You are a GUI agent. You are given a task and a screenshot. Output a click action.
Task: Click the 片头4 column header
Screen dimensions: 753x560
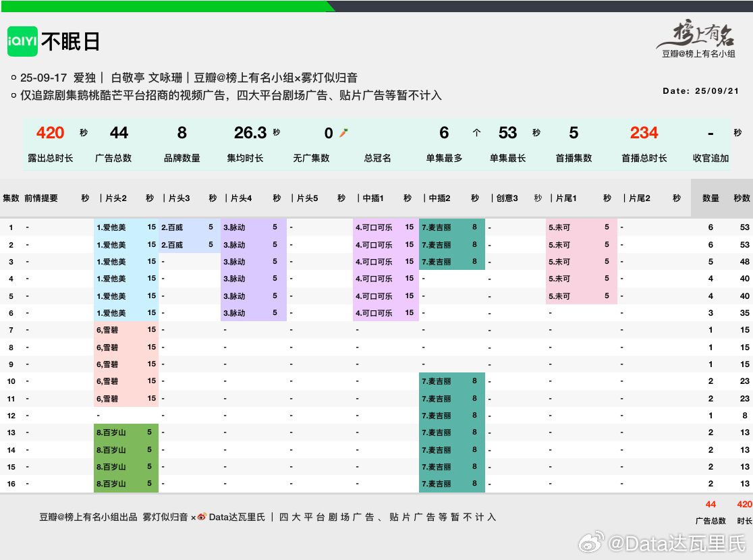(241, 198)
